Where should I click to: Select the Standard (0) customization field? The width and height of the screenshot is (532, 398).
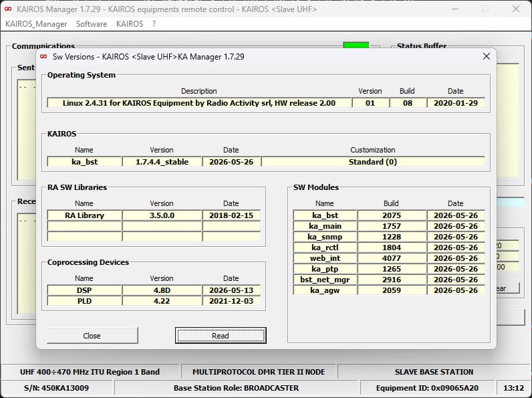373,162
